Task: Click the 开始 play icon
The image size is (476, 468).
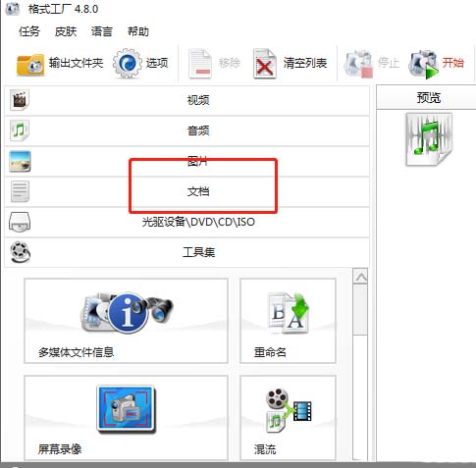Action: (423, 64)
